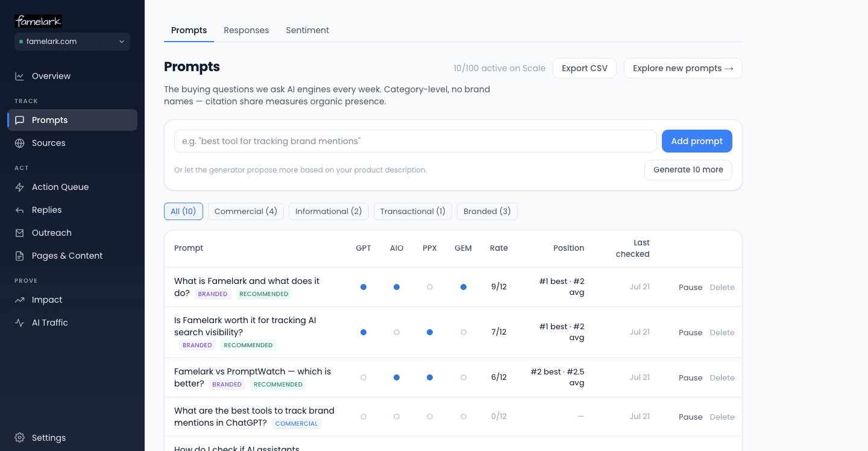Click the GPT dot for 'What is Famelark'
Image resolution: width=868 pixels, height=451 pixels.
(363, 287)
